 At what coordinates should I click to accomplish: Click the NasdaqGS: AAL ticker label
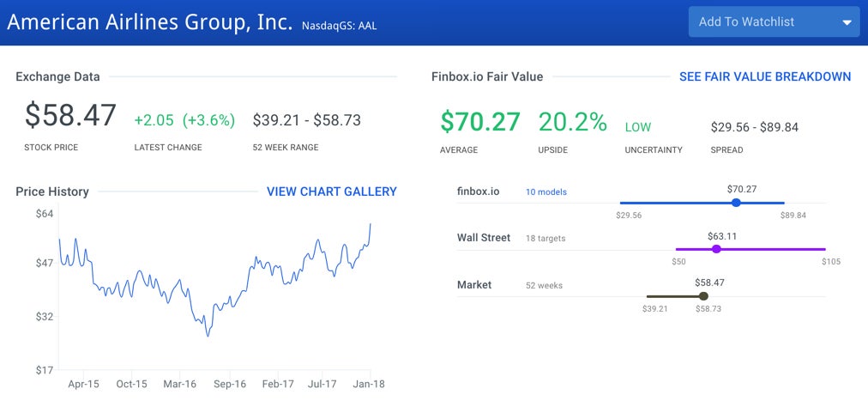[340, 26]
